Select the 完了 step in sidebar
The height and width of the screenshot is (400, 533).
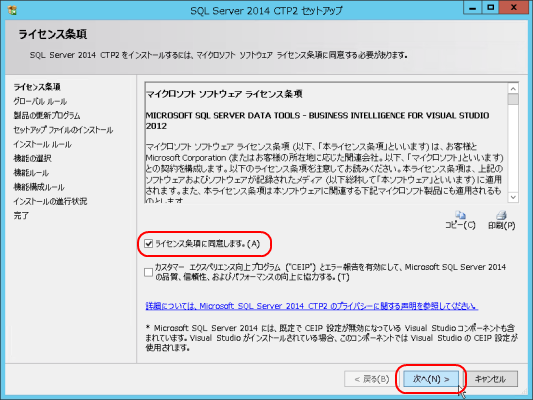[x=21, y=215]
